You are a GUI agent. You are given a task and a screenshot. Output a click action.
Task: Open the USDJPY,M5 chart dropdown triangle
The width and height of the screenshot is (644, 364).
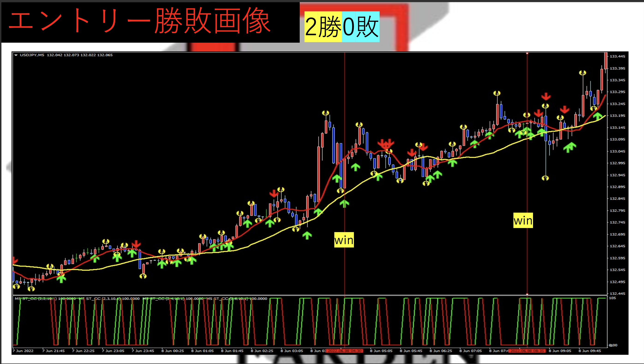click(16, 55)
